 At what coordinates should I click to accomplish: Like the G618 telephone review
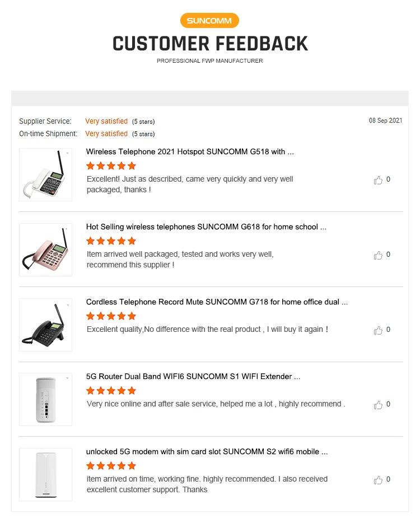pos(379,255)
